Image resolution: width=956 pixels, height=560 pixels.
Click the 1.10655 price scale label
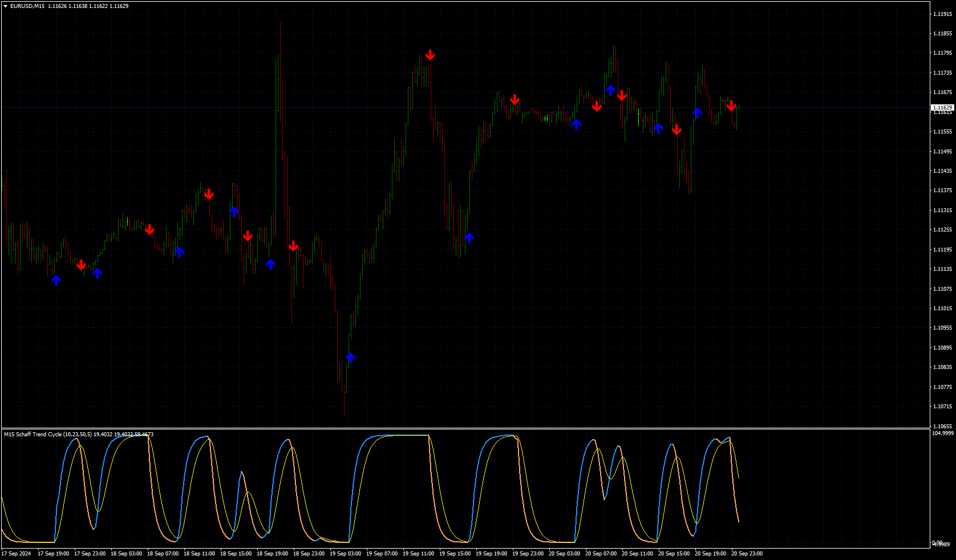click(943, 426)
